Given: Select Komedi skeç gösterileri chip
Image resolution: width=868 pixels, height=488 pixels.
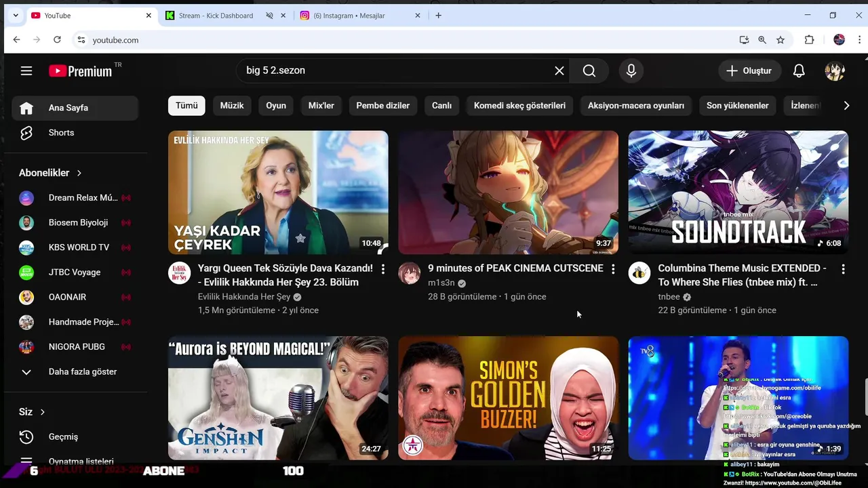Looking at the screenshot, I should pyautogui.click(x=519, y=106).
